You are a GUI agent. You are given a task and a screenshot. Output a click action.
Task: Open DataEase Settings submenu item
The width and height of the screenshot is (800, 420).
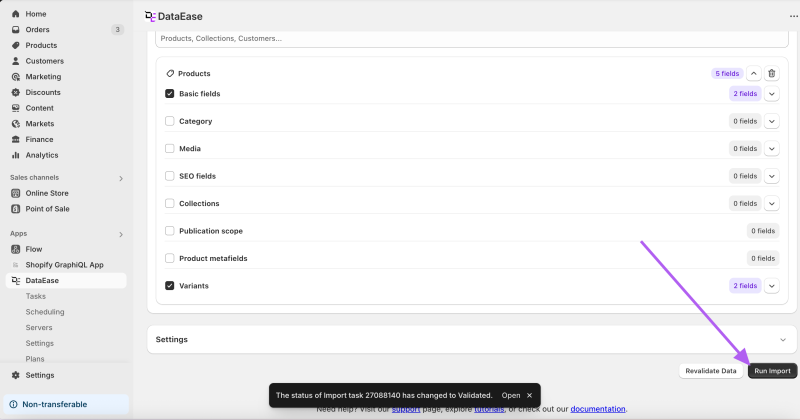39,343
